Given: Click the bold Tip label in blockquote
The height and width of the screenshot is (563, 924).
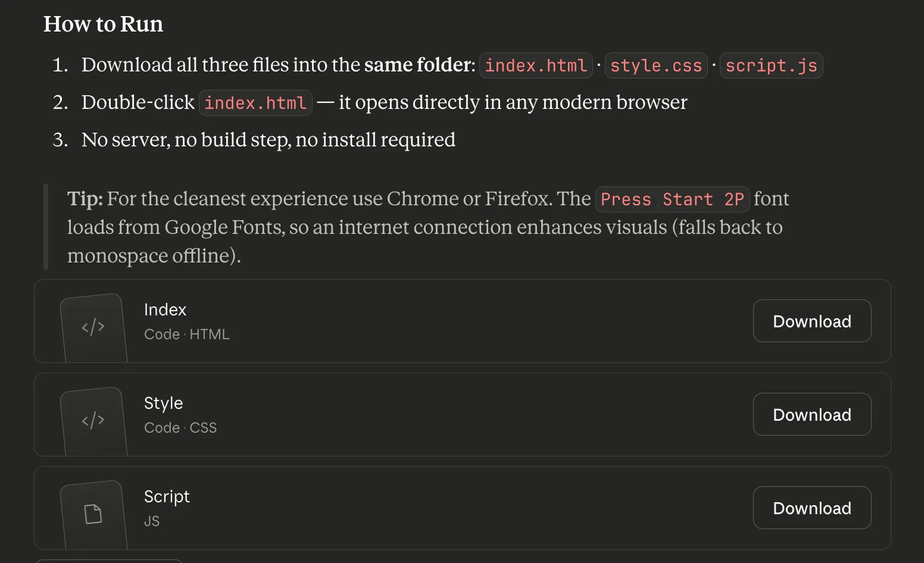Looking at the screenshot, I should point(85,199).
